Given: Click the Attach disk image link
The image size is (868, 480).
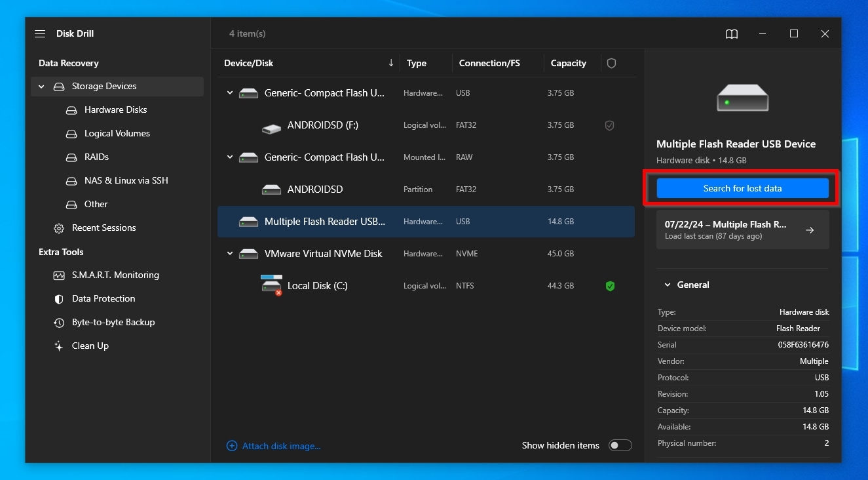Looking at the screenshot, I should [281, 447].
